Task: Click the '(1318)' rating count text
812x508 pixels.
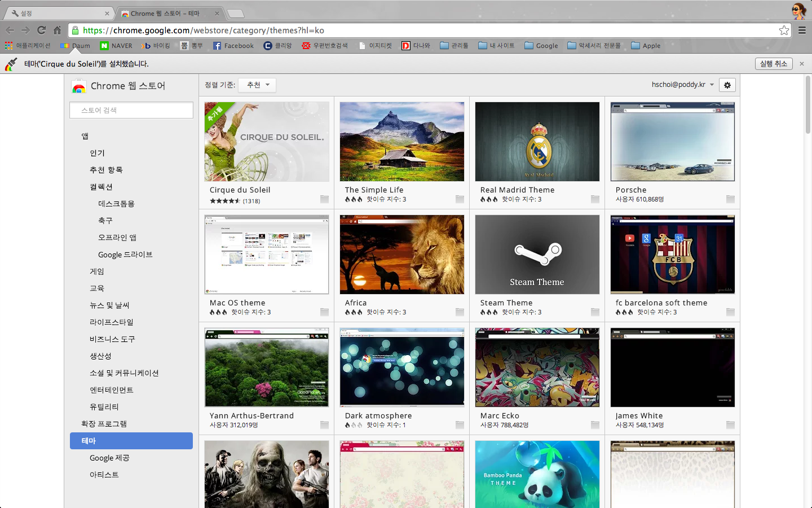Action: [251, 201]
